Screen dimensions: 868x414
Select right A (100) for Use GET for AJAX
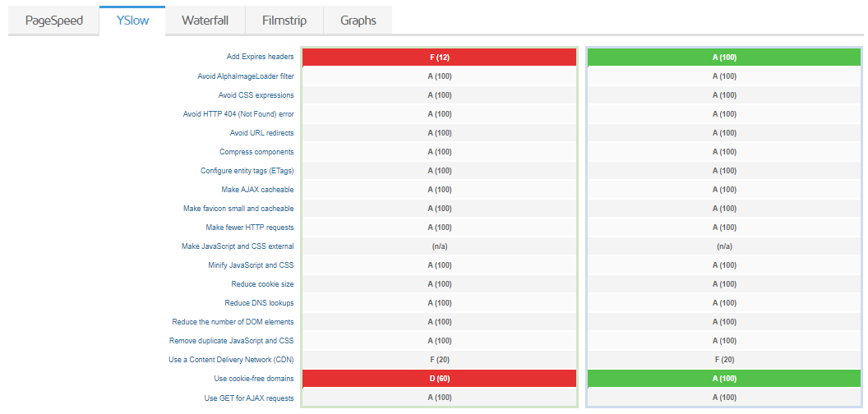pos(724,398)
